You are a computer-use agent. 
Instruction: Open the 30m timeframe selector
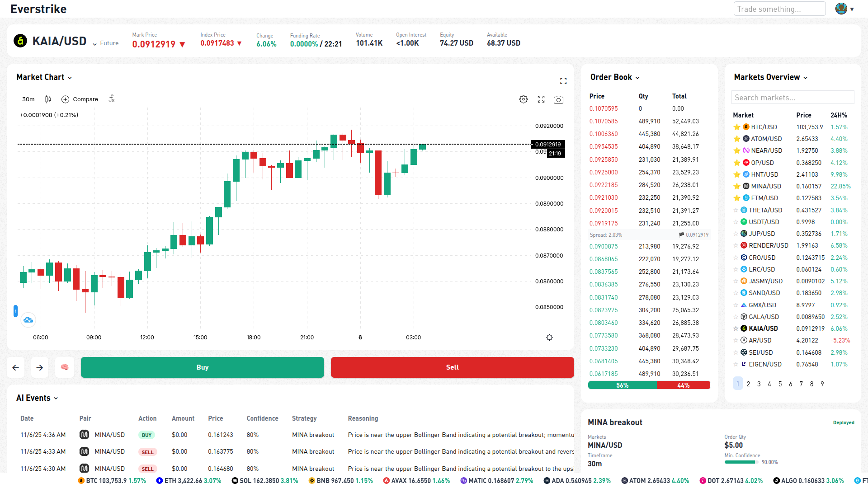pos(28,99)
